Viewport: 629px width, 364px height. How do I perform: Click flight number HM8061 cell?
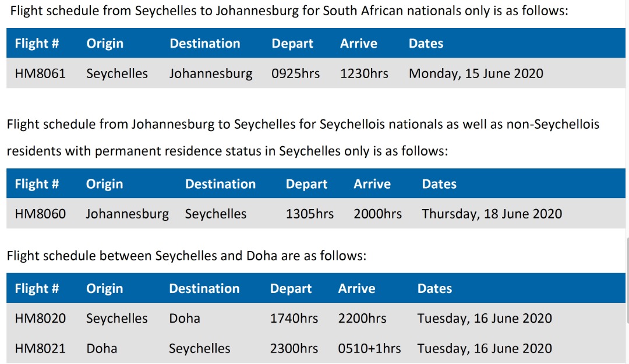coord(40,74)
